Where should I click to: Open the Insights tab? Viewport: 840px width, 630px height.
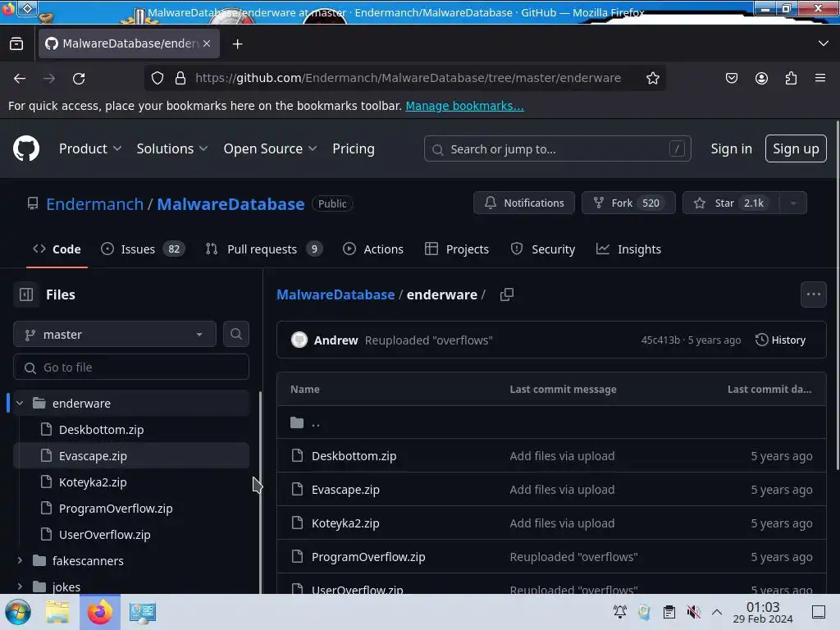(x=629, y=249)
